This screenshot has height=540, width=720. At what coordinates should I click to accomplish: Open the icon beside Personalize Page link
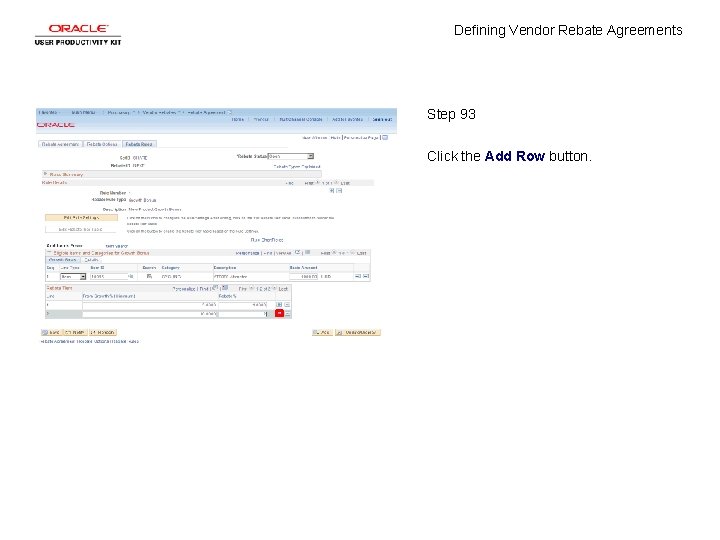tap(385, 137)
